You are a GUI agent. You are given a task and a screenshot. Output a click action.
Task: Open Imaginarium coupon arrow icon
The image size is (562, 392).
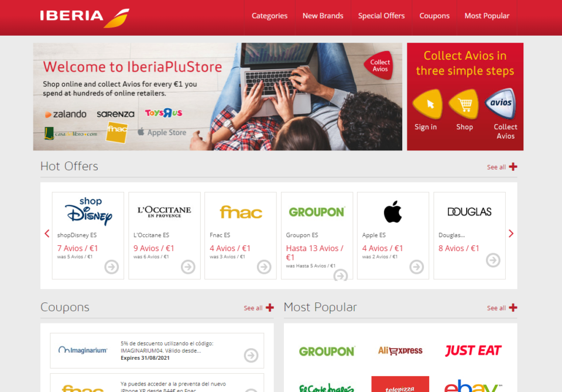pyautogui.click(x=251, y=356)
